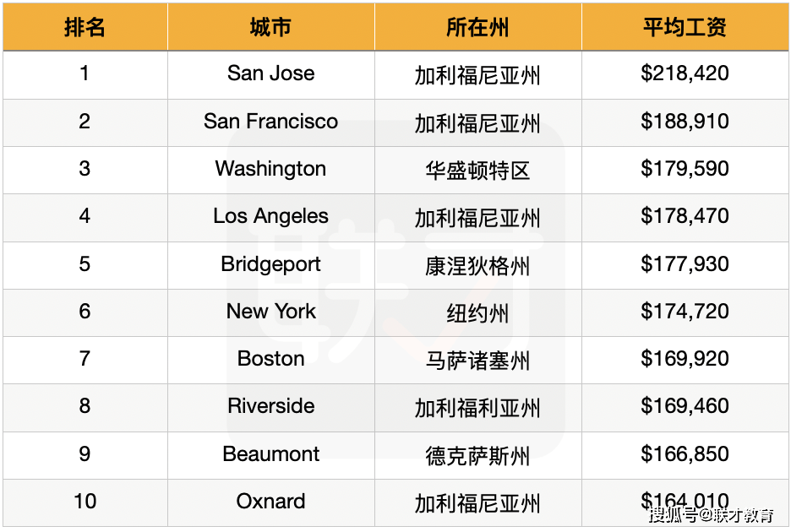Viewport: 791px width, 532px height.
Task: Click the $218,420 salary cell
Action: (x=685, y=74)
